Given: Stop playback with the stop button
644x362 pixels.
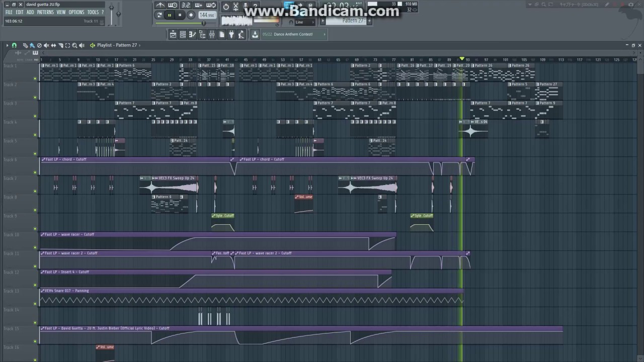Looking at the screenshot, I should (x=180, y=15).
